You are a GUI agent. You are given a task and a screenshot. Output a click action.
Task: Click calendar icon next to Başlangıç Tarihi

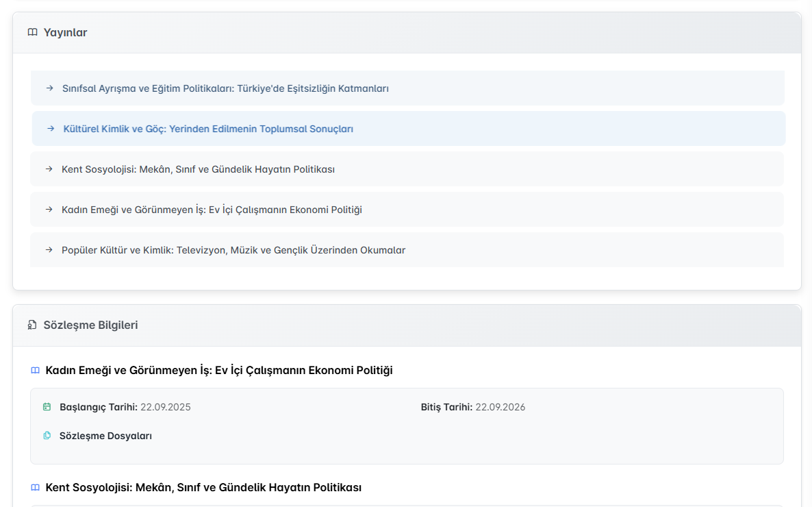click(x=47, y=407)
